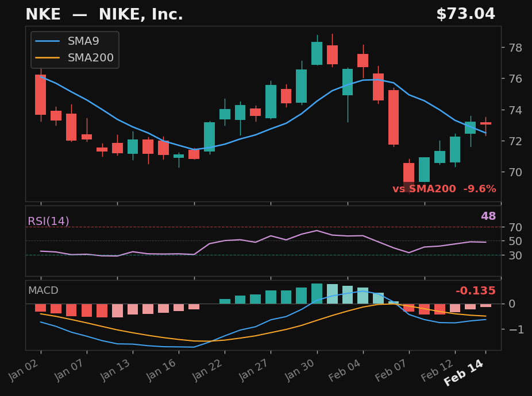Click the Feb 07 date label
532x396 pixels.
coord(391,370)
